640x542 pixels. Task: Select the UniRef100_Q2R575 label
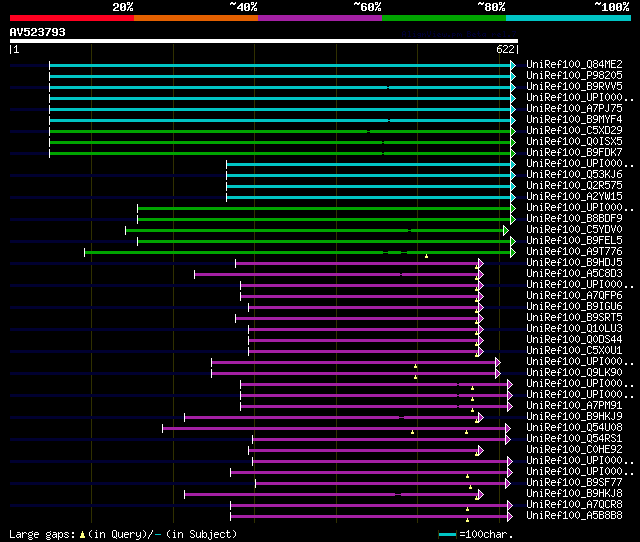point(574,186)
